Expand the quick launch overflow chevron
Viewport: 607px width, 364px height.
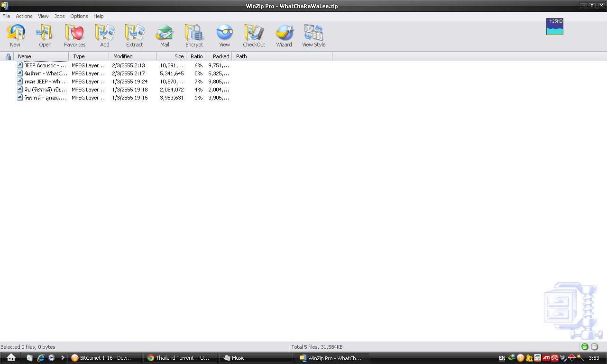pyautogui.click(x=62, y=358)
